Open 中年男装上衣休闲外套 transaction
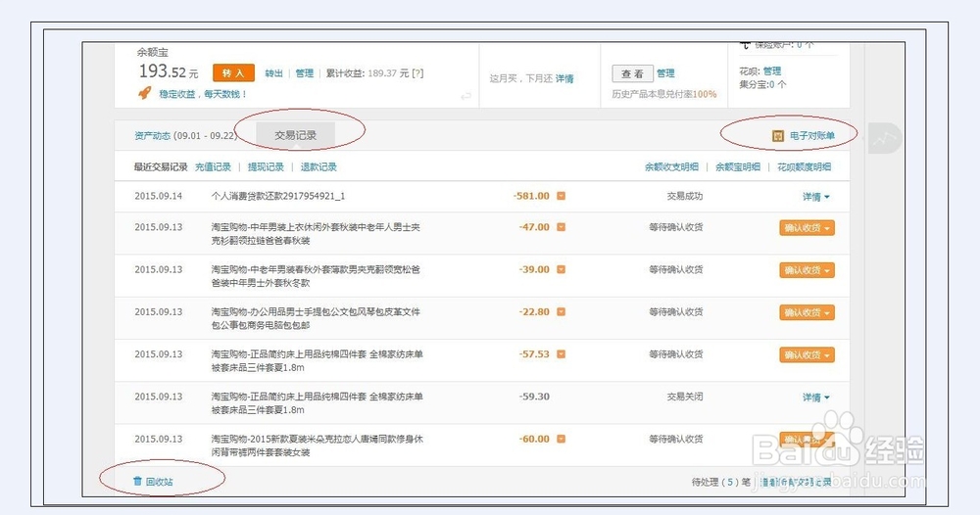The height and width of the screenshot is (515, 980). [316, 233]
